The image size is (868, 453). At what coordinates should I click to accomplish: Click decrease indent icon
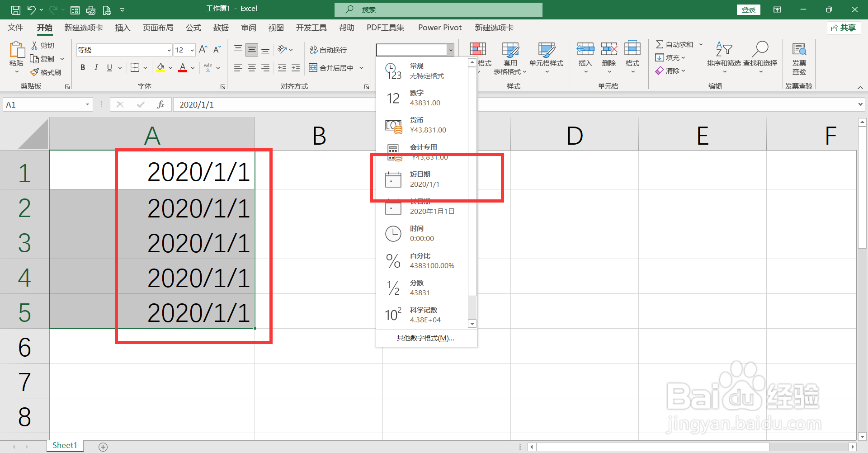(x=282, y=67)
